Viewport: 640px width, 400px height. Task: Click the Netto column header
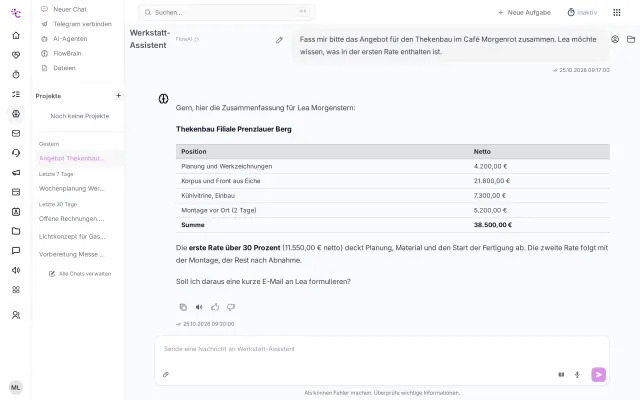[x=482, y=151]
